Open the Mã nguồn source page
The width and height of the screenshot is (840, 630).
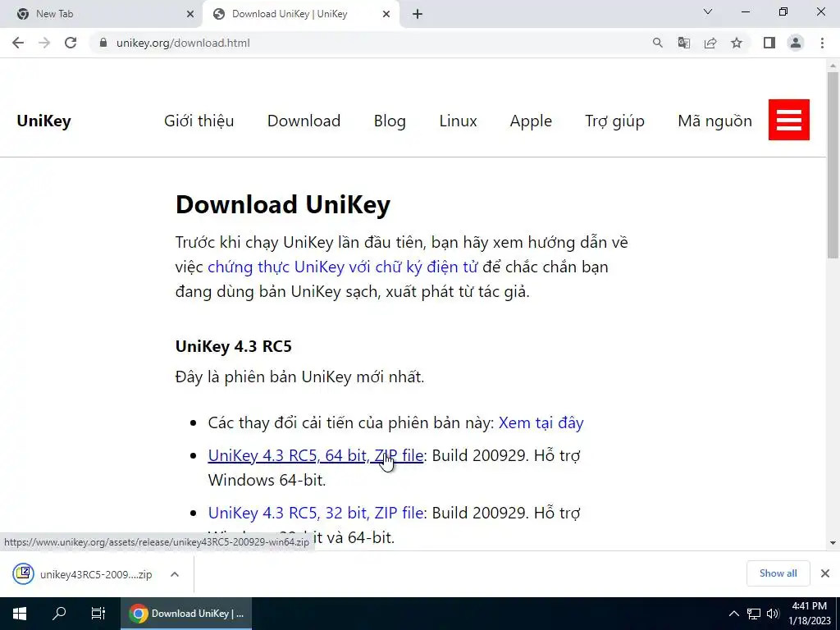click(714, 121)
